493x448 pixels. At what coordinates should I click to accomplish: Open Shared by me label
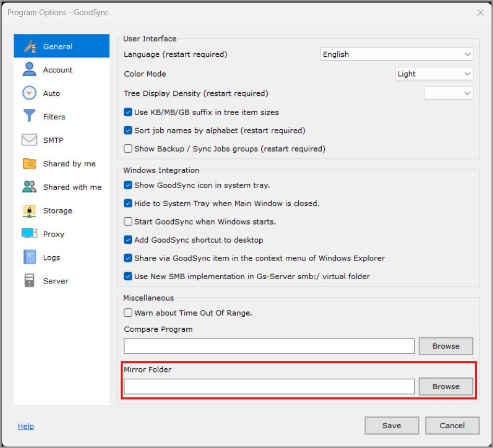click(69, 164)
